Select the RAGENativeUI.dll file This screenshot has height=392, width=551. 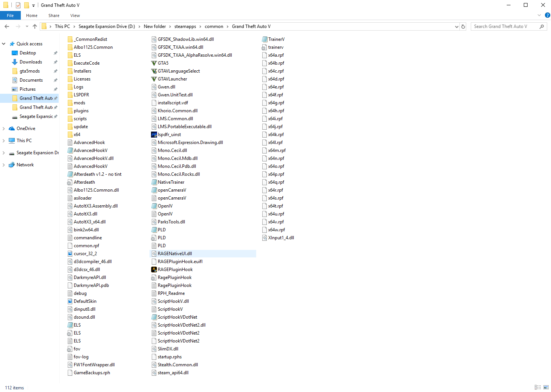(x=203, y=254)
